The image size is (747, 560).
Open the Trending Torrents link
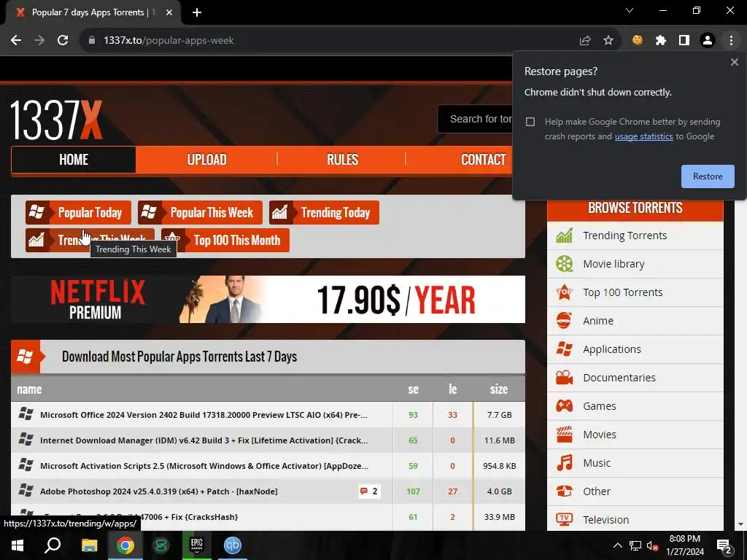coord(624,236)
